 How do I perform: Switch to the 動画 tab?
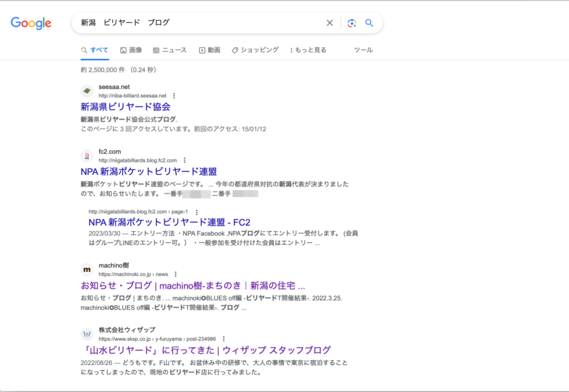point(210,50)
